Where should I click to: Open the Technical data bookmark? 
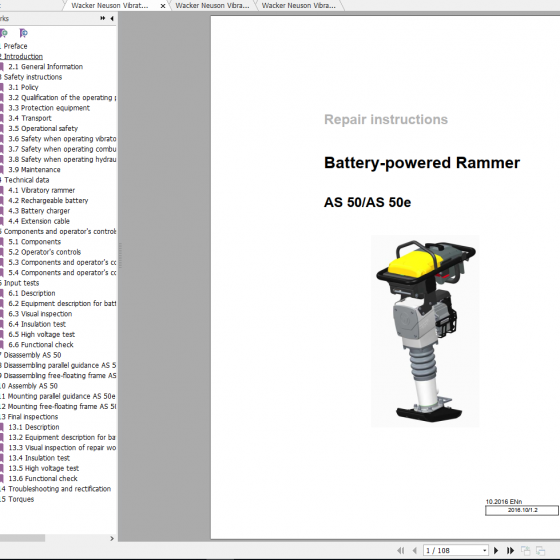pyautogui.click(x=26, y=180)
